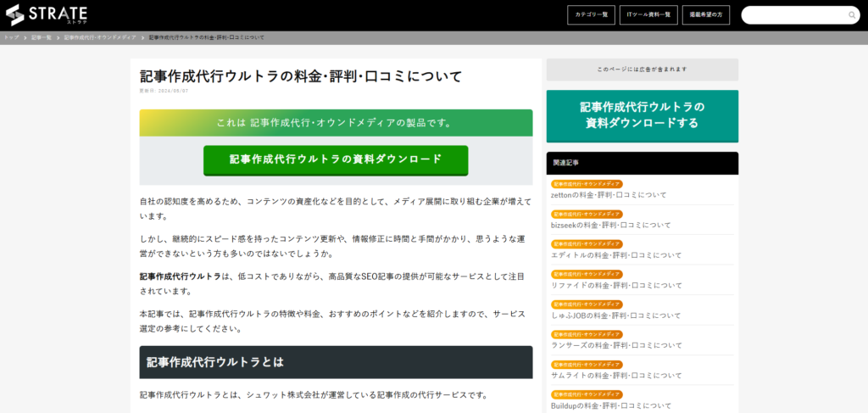868x413 pixels.
Task: Click the header search input field
Action: pyautogui.click(x=793, y=15)
